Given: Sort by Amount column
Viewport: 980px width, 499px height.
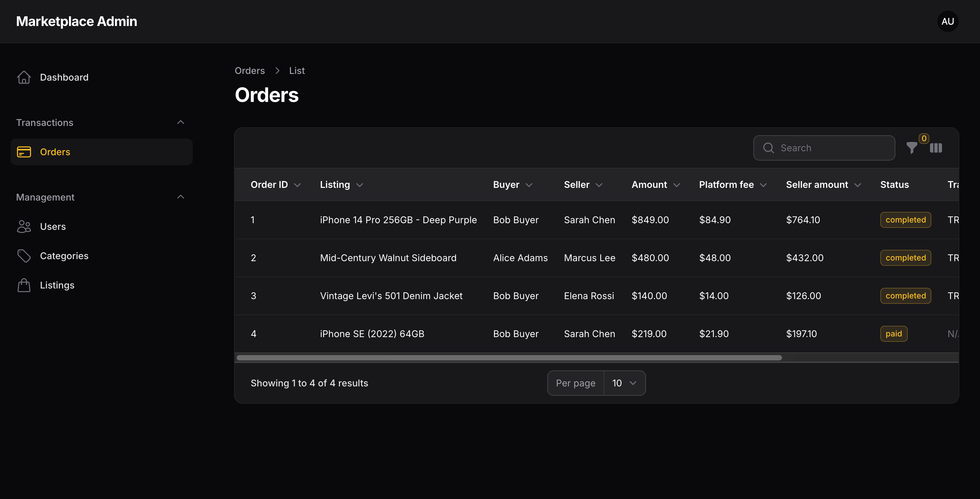Looking at the screenshot, I should tap(655, 185).
